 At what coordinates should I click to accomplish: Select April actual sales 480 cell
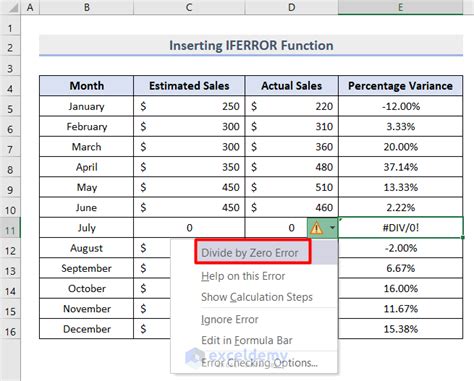point(292,167)
